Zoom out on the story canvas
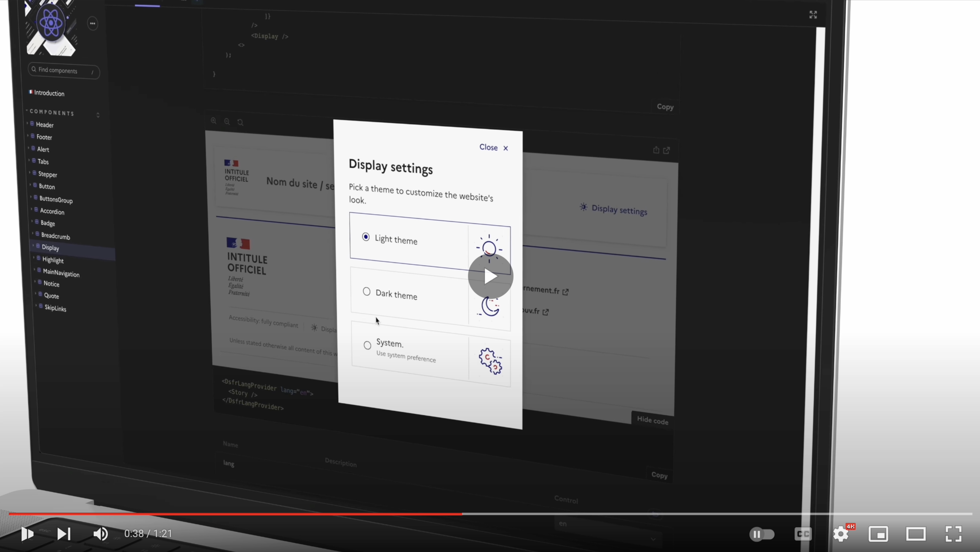The width and height of the screenshot is (980, 552). coord(227,122)
